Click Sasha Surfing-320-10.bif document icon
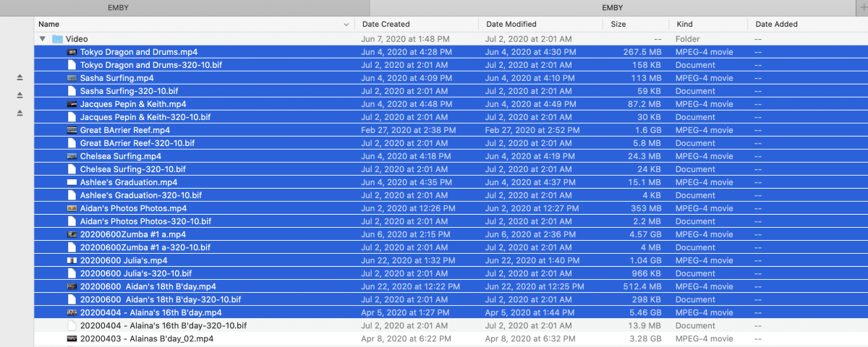Screen dimensions: 868x347 (72, 91)
